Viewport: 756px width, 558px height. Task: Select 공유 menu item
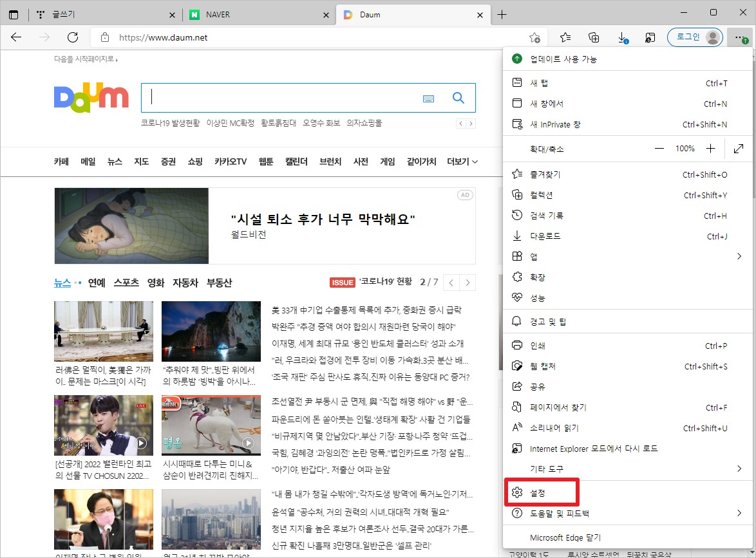tap(627, 386)
